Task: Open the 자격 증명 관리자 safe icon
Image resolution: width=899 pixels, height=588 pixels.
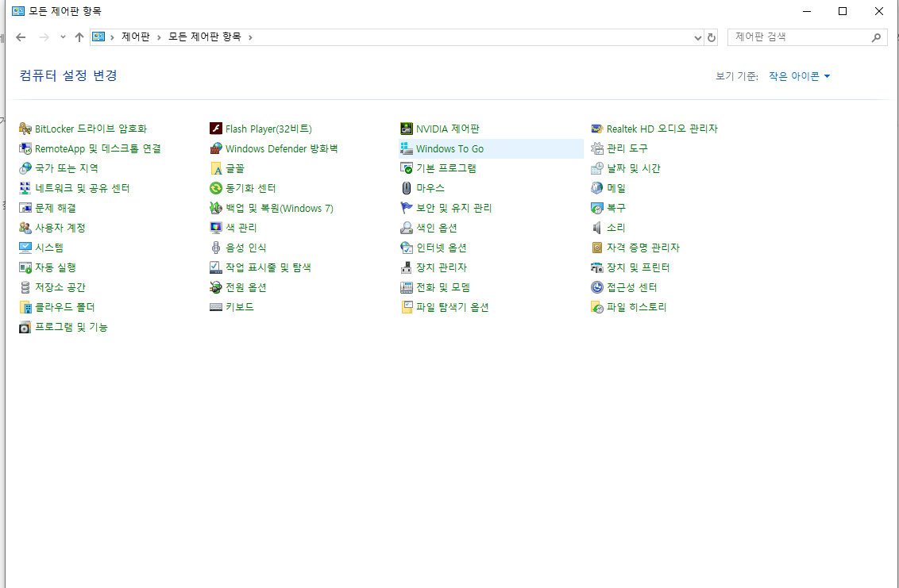Action: pos(597,248)
